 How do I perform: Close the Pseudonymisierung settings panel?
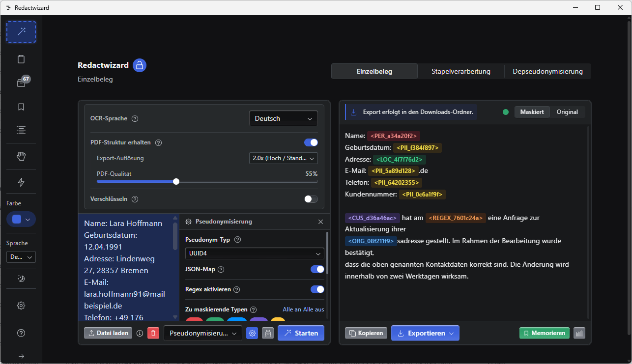[x=321, y=222]
